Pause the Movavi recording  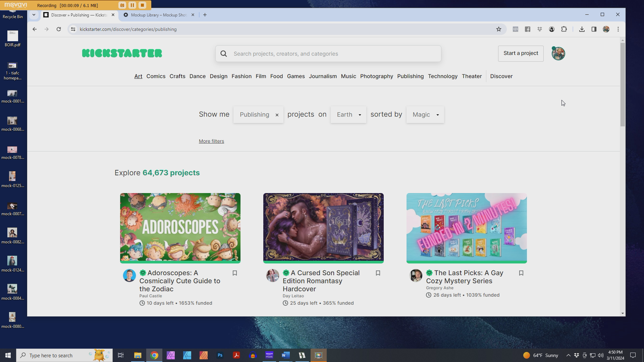132,5
